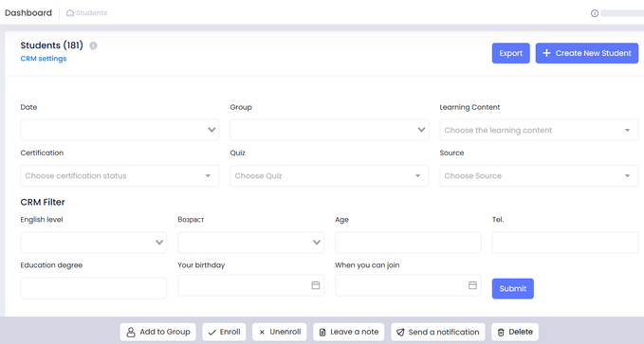644x344 pixels.
Task: Open the Choose certification status dropdown
Action: (120, 175)
